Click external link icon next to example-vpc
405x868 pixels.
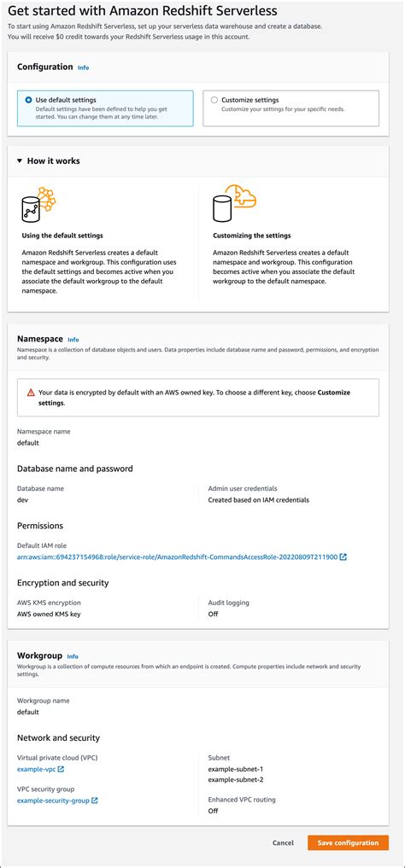[x=61, y=769]
